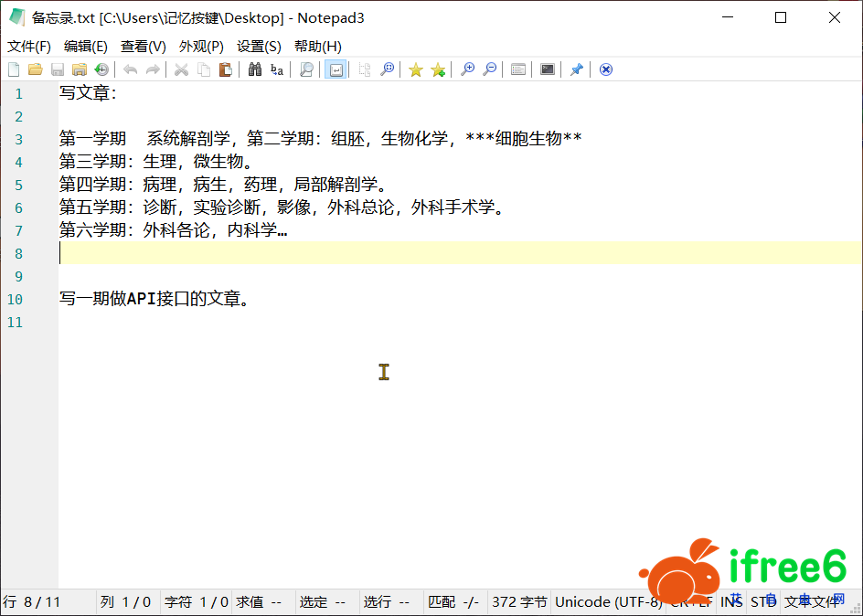Click the Save floppy disk icon

point(58,69)
